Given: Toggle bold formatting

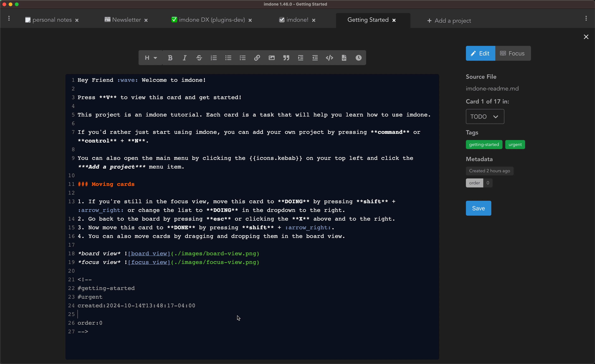Looking at the screenshot, I should tap(170, 58).
